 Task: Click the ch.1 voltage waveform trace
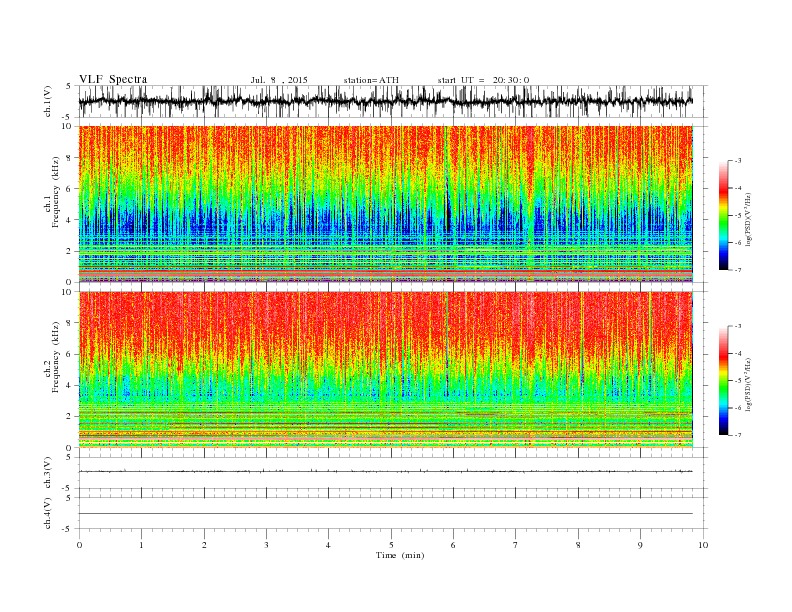386,101
